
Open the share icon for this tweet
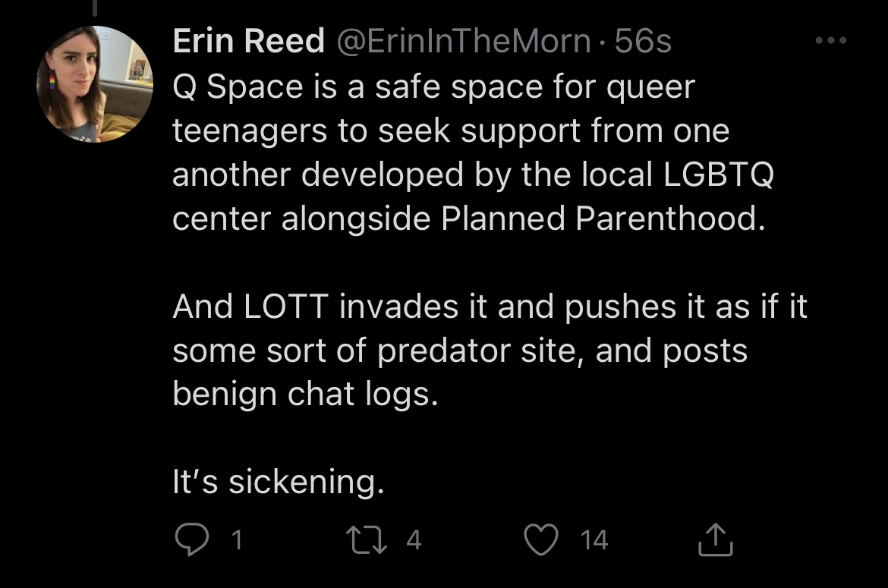point(714,539)
